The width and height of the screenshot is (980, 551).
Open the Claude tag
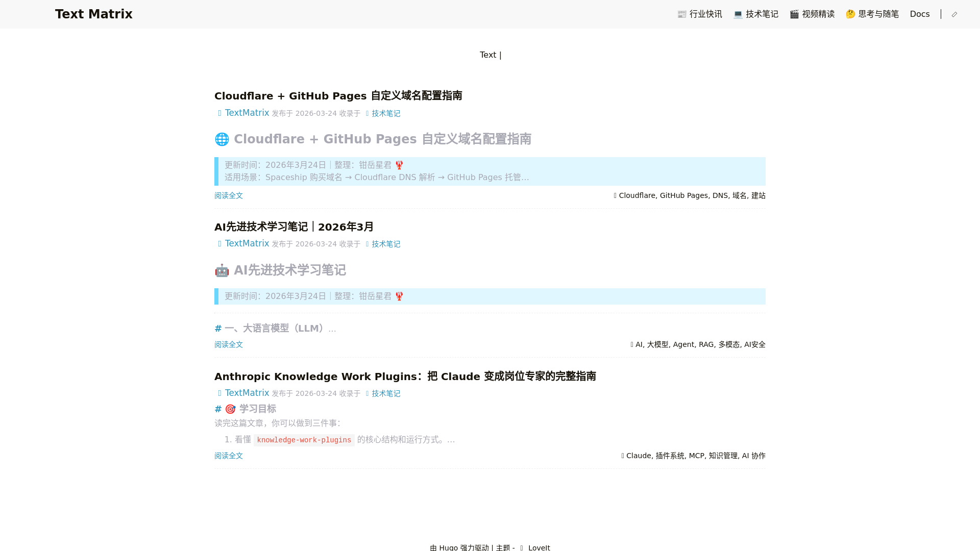639,456
